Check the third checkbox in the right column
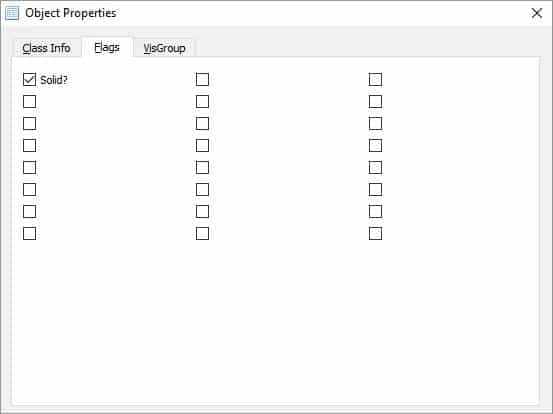 pos(375,123)
